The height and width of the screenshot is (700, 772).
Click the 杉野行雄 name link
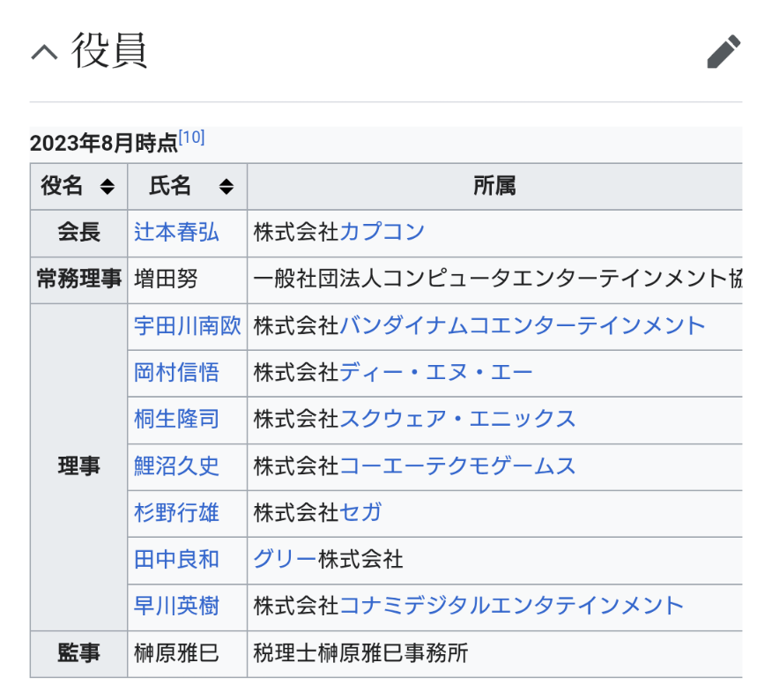(176, 513)
